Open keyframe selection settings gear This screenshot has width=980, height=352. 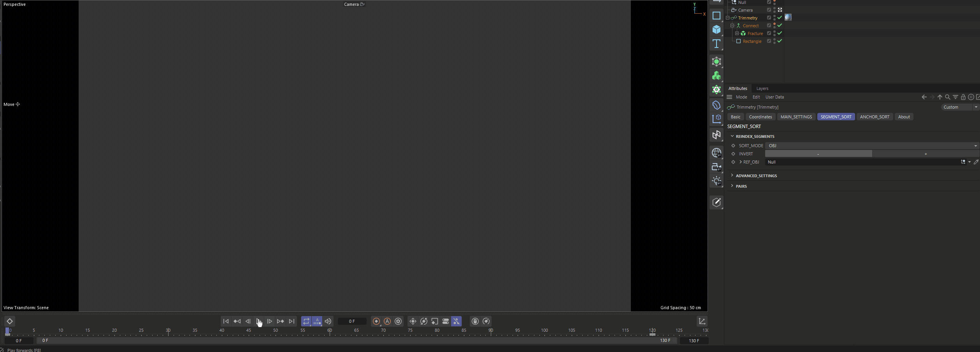[398, 321]
